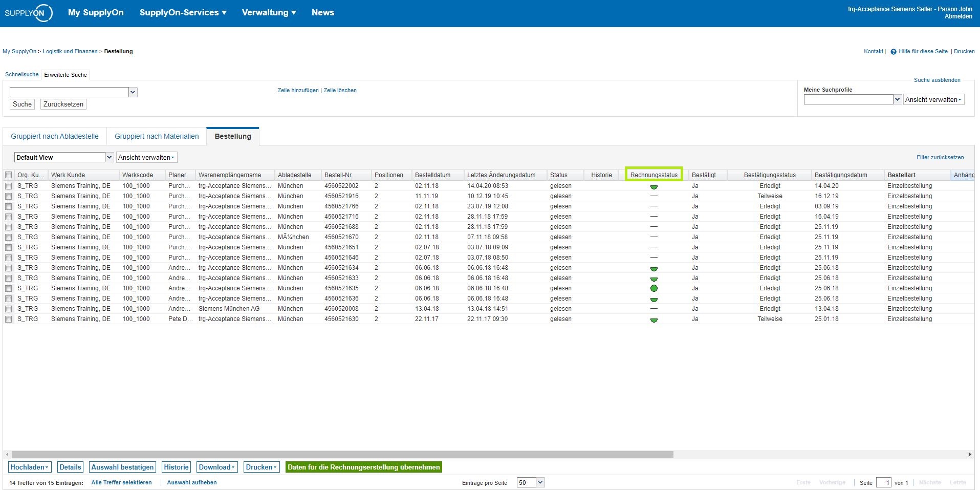Click Filter zurücksetzen link

coord(940,157)
